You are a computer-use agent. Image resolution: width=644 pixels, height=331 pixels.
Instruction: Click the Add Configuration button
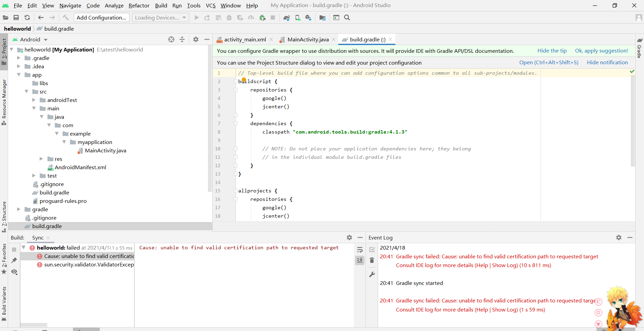(x=101, y=17)
